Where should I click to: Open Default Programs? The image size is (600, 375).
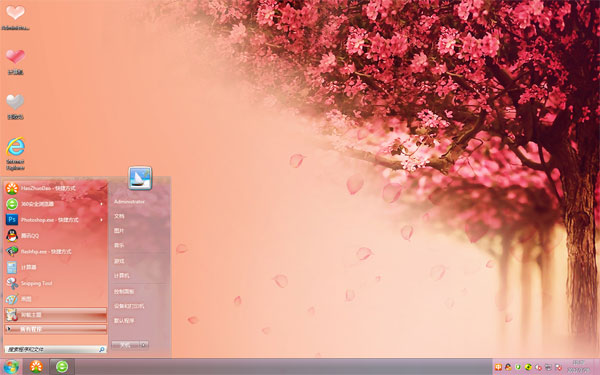point(124,321)
